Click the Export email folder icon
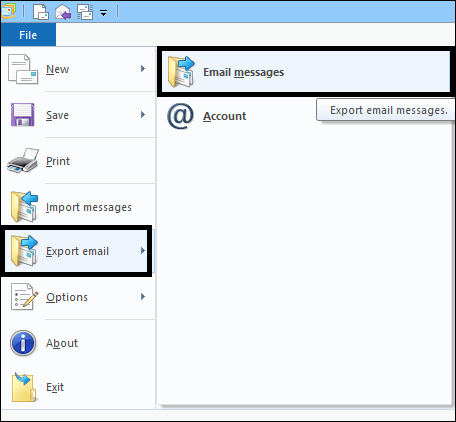Screen dimensions: 456x422 click(24, 251)
